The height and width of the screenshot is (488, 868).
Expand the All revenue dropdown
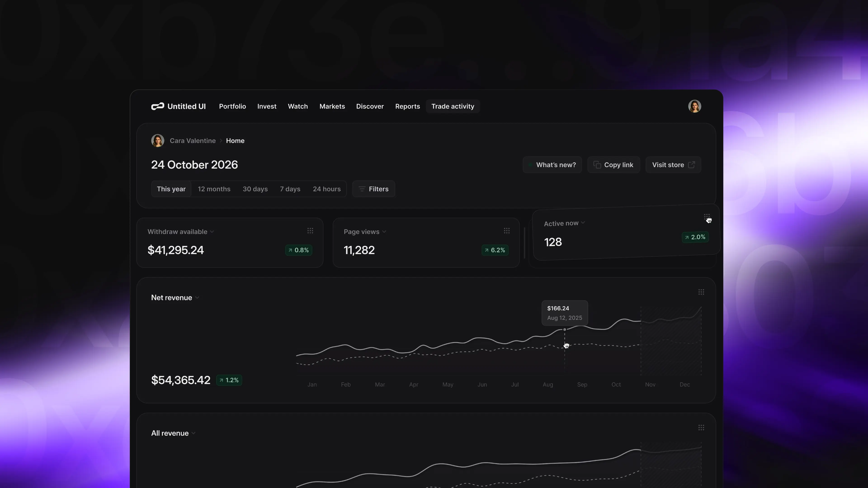[193, 434]
